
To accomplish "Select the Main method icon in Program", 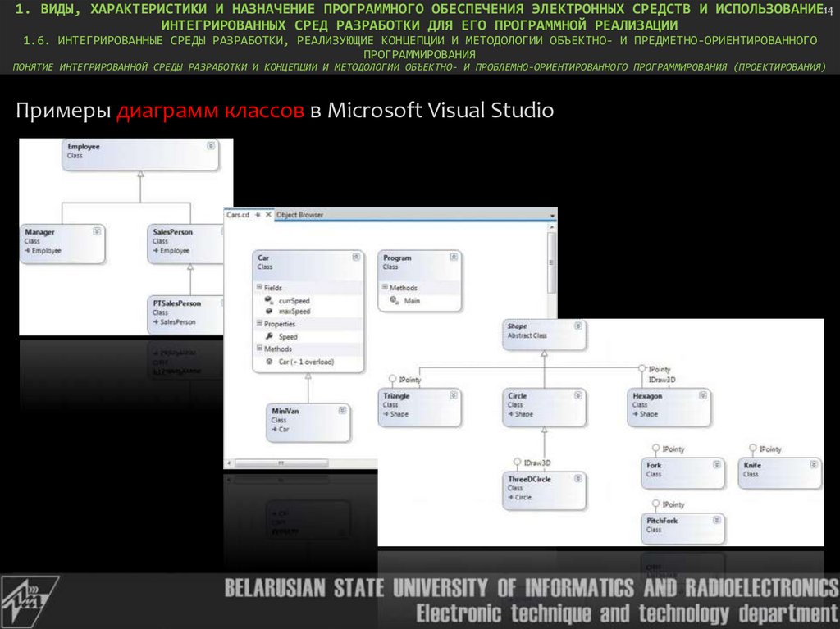I will 395,301.
